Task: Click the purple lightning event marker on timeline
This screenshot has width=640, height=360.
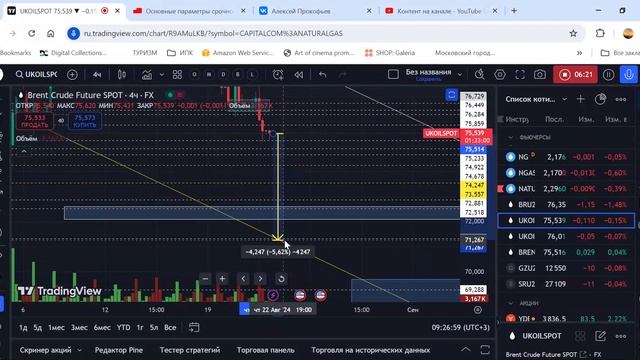Action: (x=273, y=295)
